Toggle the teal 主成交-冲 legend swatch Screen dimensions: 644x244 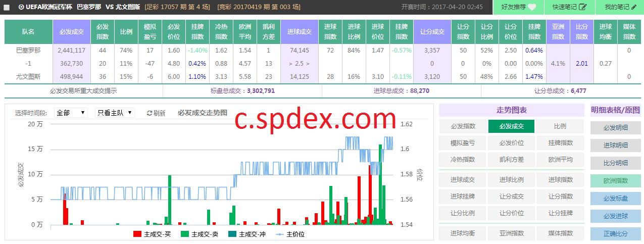232,234
